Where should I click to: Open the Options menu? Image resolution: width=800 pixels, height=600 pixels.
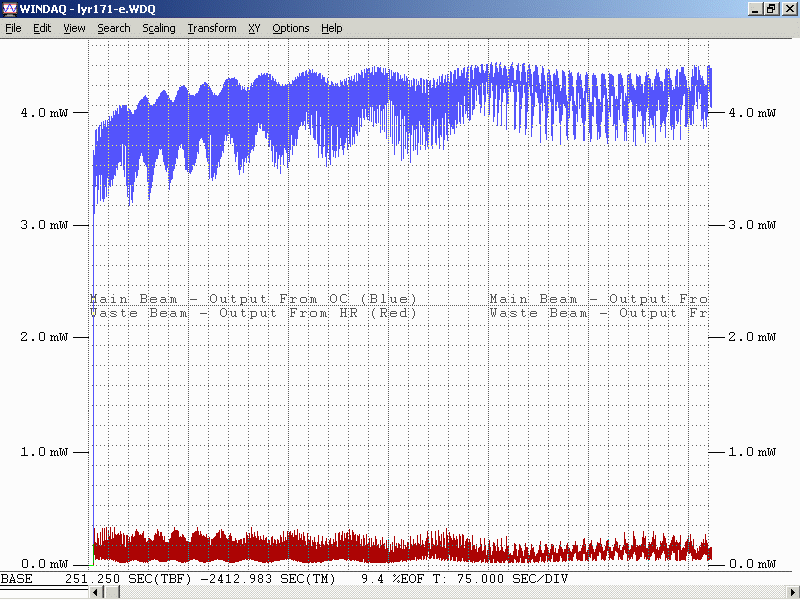pos(290,28)
